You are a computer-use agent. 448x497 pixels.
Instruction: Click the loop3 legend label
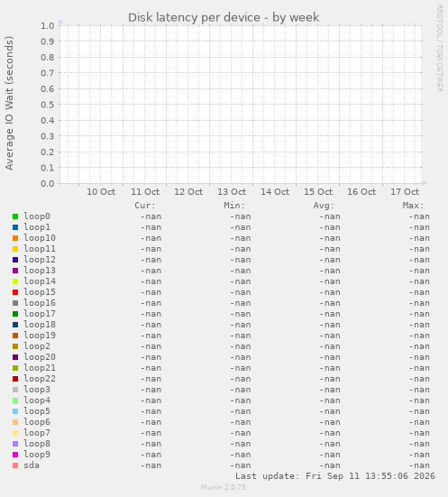(x=37, y=390)
